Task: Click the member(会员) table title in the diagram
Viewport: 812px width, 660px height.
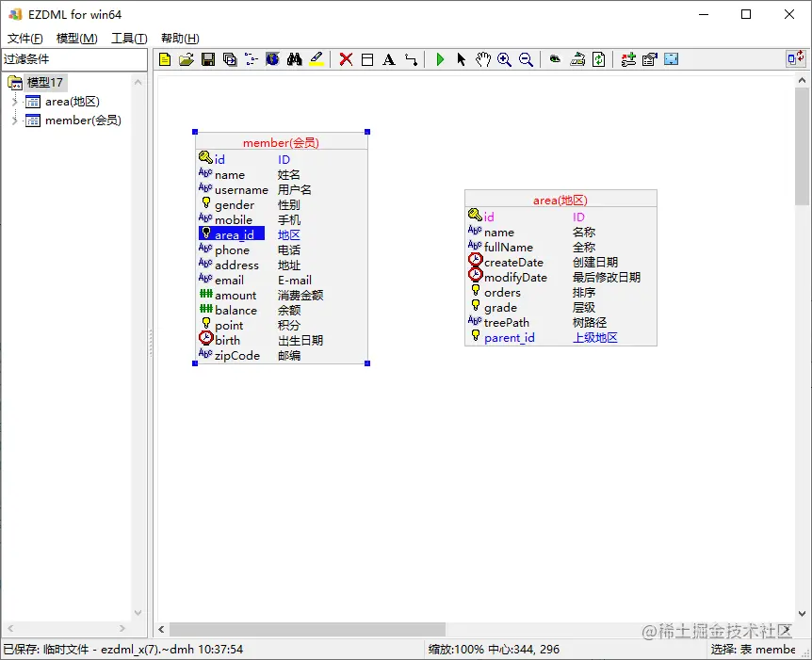Action: tap(282, 143)
